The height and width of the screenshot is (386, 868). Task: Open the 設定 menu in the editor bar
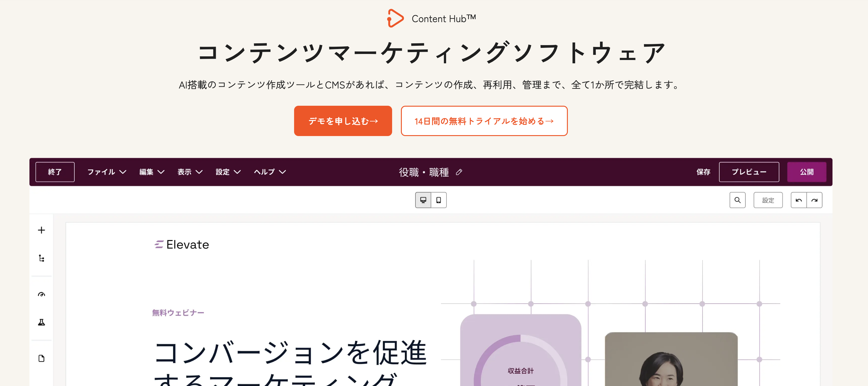pos(228,172)
